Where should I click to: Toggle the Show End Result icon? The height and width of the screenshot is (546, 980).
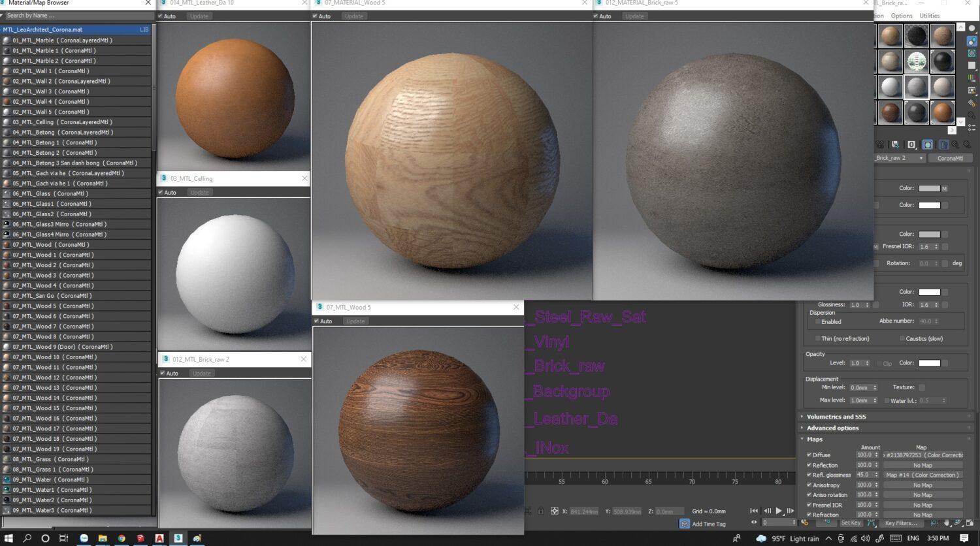pos(944,144)
